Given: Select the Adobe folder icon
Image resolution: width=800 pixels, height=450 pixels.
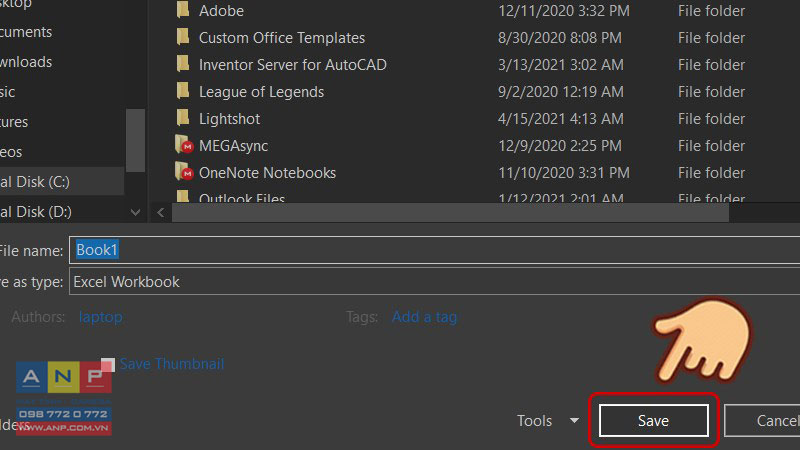Looking at the screenshot, I should click(183, 10).
